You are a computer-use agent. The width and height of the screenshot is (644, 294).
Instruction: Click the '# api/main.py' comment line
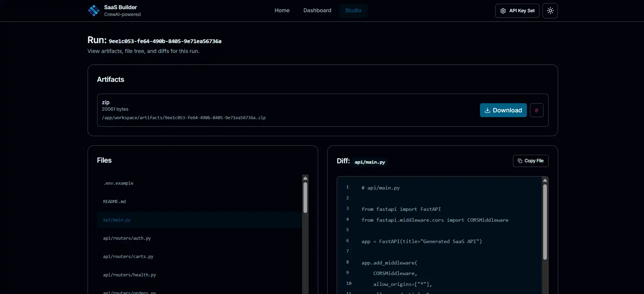point(381,188)
